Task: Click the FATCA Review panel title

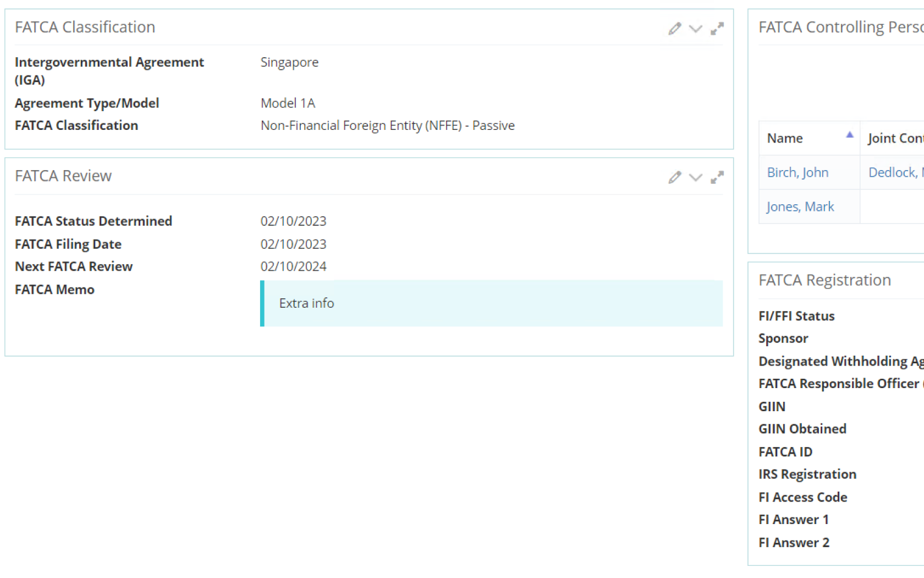Action: [x=63, y=176]
